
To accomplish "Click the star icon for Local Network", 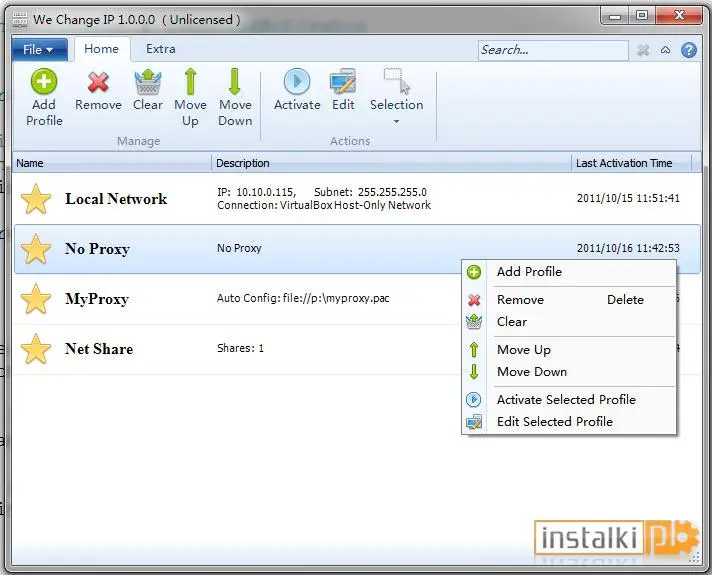I will point(36,199).
